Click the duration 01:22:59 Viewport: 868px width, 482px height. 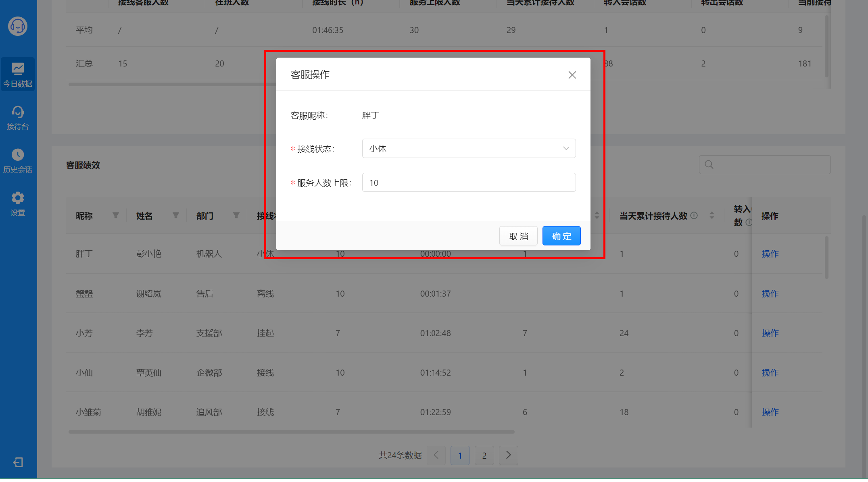435,412
